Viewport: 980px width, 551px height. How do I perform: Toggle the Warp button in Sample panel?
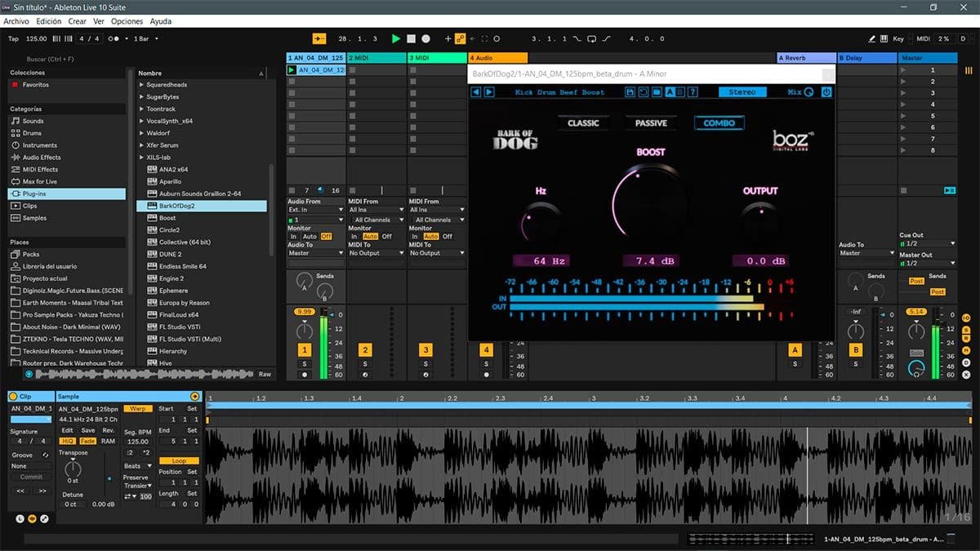(137, 408)
